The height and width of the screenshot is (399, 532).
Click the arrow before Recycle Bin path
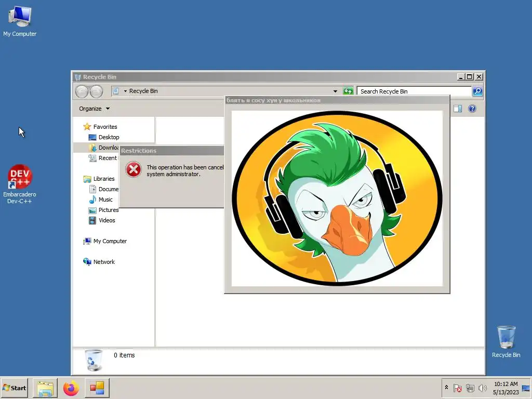125,91
